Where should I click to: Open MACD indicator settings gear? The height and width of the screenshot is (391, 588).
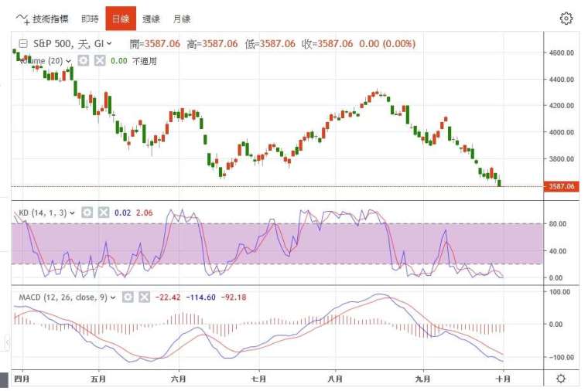click(128, 297)
